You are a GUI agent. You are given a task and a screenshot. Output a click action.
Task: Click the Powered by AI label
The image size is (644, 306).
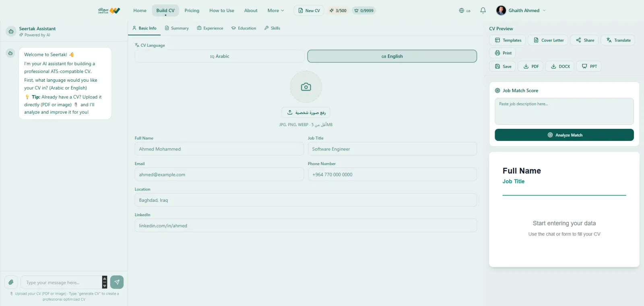tap(35, 35)
